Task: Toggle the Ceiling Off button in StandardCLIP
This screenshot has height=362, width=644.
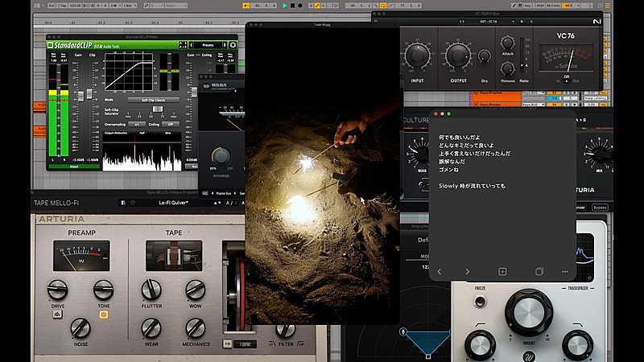Action: pyautogui.click(x=171, y=124)
